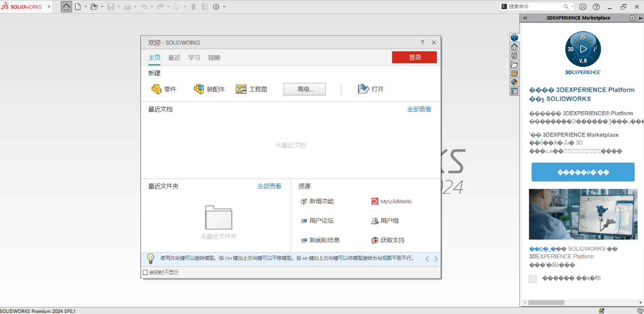Click the Undo toolbar icon
The image size is (644, 314).
tap(144, 7)
